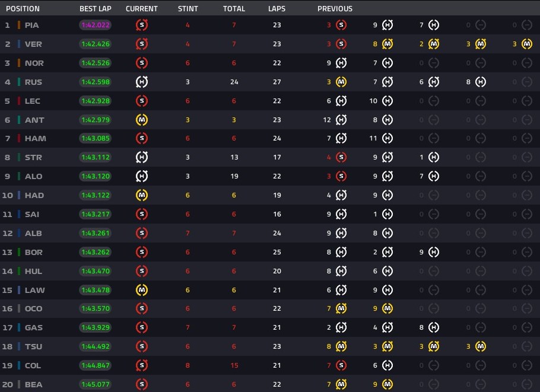Click LEC's red team colour bar
Viewport: 540px width, 392px height.
(18, 101)
